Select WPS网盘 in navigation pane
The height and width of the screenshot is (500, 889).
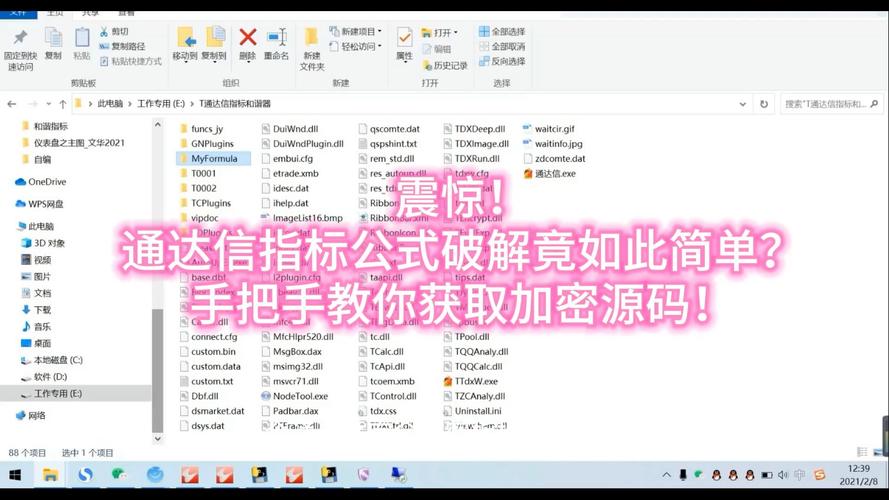click(x=39, y=204)
